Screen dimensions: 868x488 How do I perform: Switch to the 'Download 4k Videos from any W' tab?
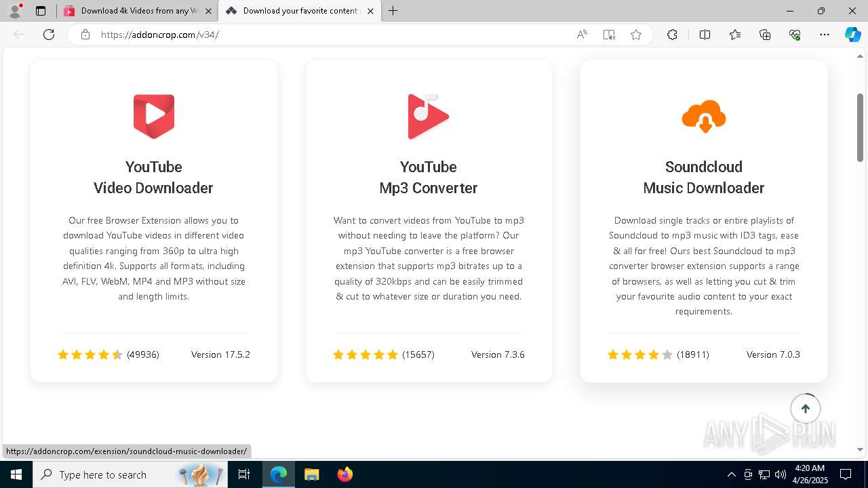click(139, 11)
